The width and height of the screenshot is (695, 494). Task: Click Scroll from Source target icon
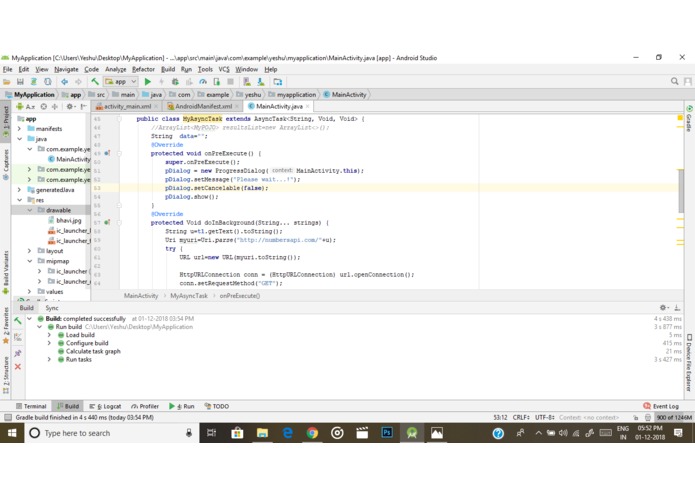pyautogui.click(x=43, y=106)
